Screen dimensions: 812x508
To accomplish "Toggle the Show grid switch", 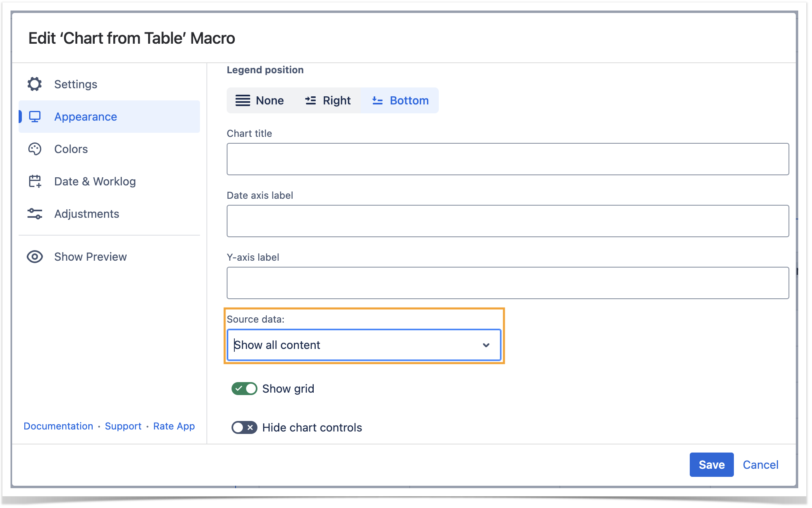I will [x=244, y=389].
